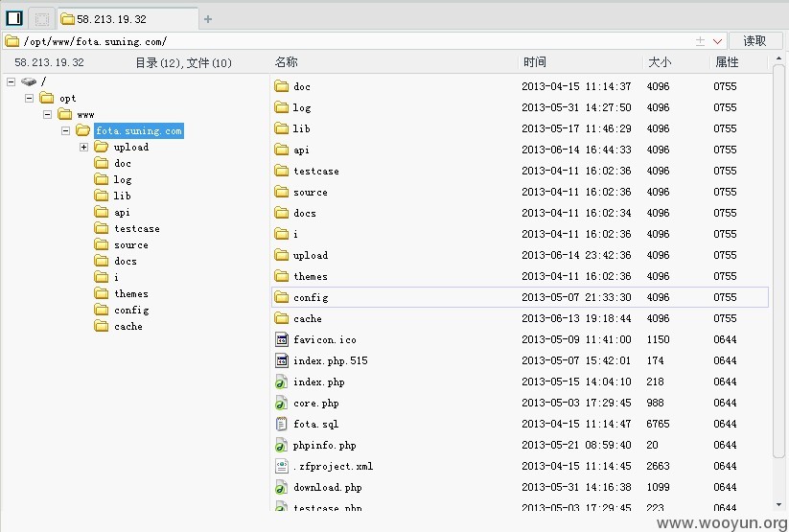The width and height of the screenshot is (789, 532).
Task: Click the dotted grid icon next to the sidebar toggle
Action: pos(42,19)
